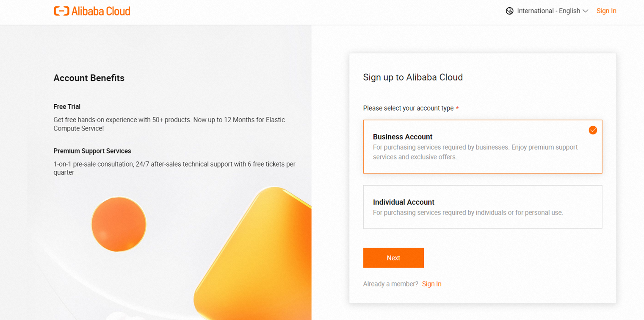This screenshot has height=320, width=644.
Task: Choose the Individual Account option
Action: click(482, 207)
